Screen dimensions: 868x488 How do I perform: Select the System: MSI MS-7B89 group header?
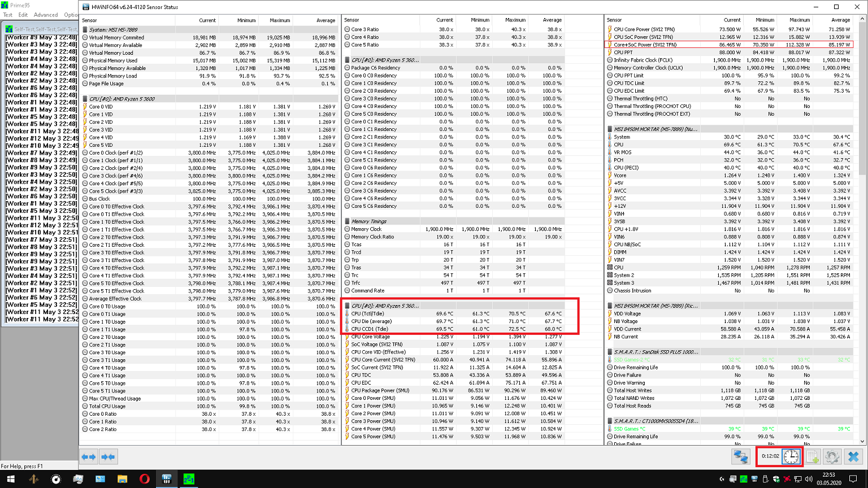pos(210,29)
